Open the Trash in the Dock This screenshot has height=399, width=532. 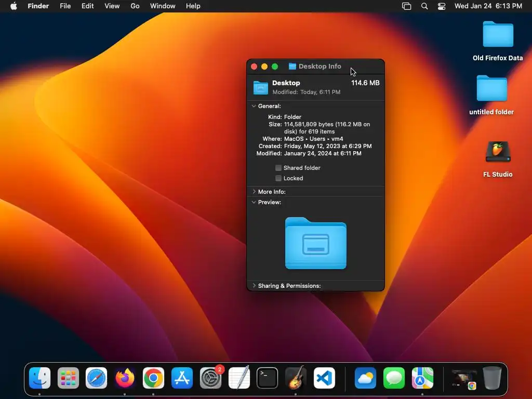493,378
